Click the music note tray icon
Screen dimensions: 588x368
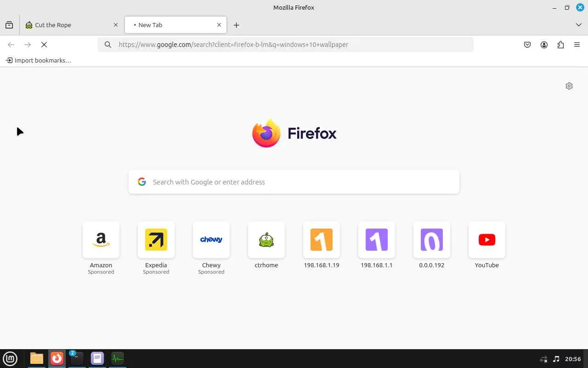click(556, 359)
